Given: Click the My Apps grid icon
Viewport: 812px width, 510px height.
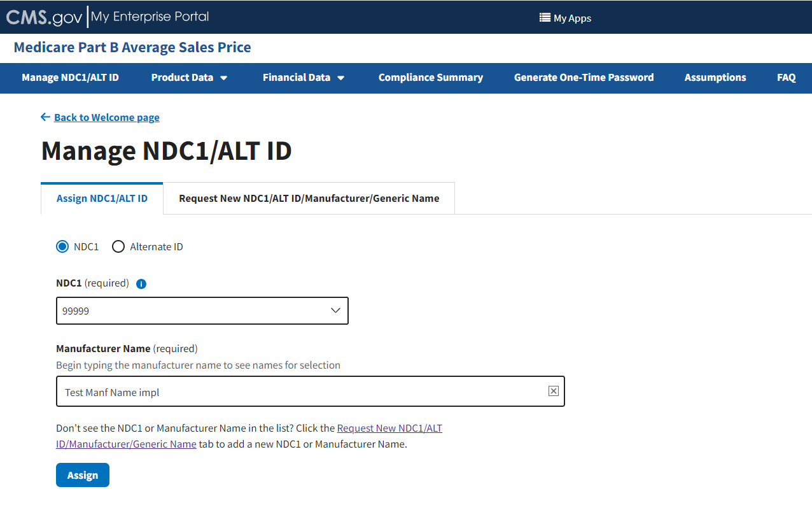Looking at the screenshot, I should point(545,18).
